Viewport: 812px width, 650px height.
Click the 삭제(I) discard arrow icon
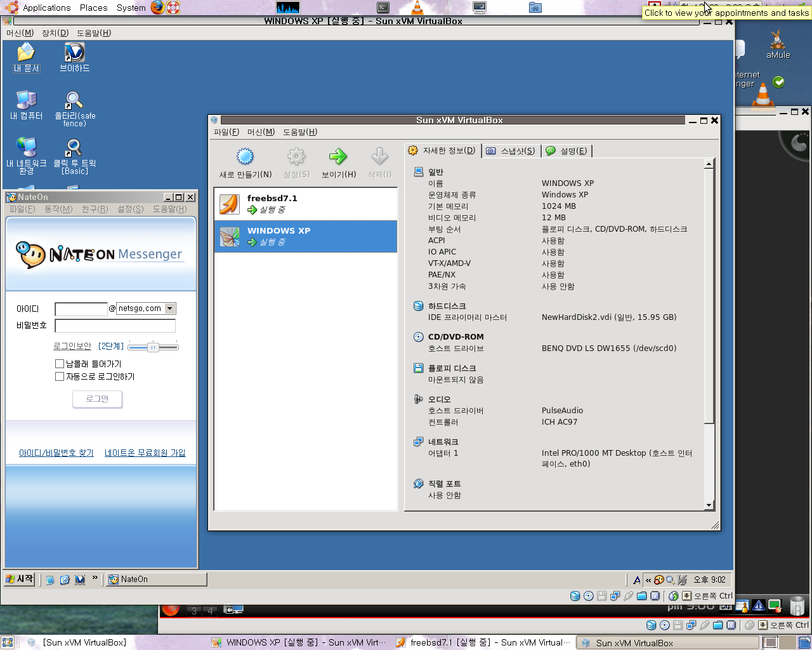[x=379, y=156]
